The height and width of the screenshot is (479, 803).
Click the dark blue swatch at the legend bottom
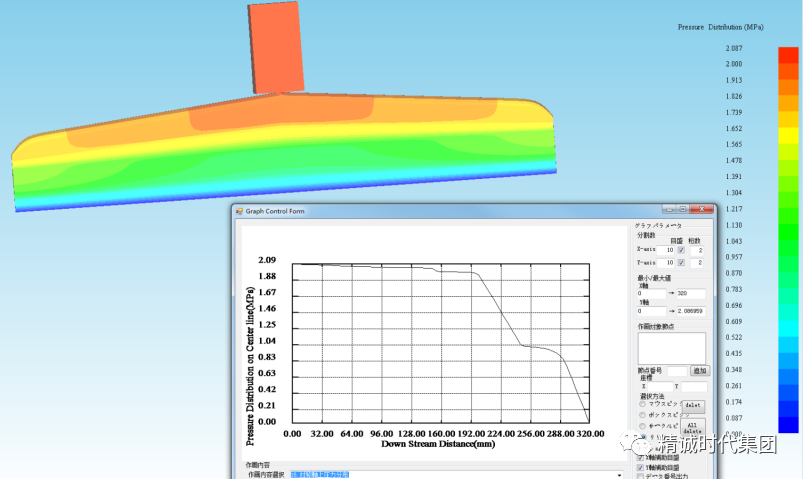(788, 425)
